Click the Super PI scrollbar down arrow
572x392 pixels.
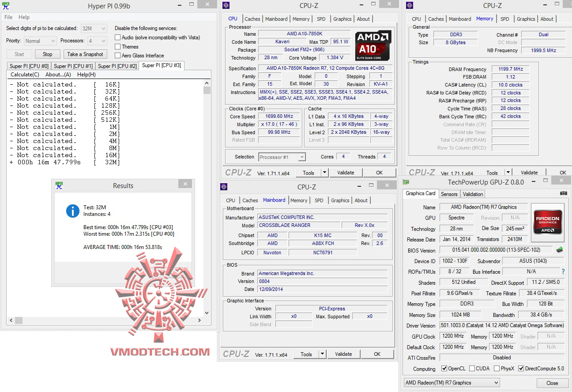(x=207, y=313)
